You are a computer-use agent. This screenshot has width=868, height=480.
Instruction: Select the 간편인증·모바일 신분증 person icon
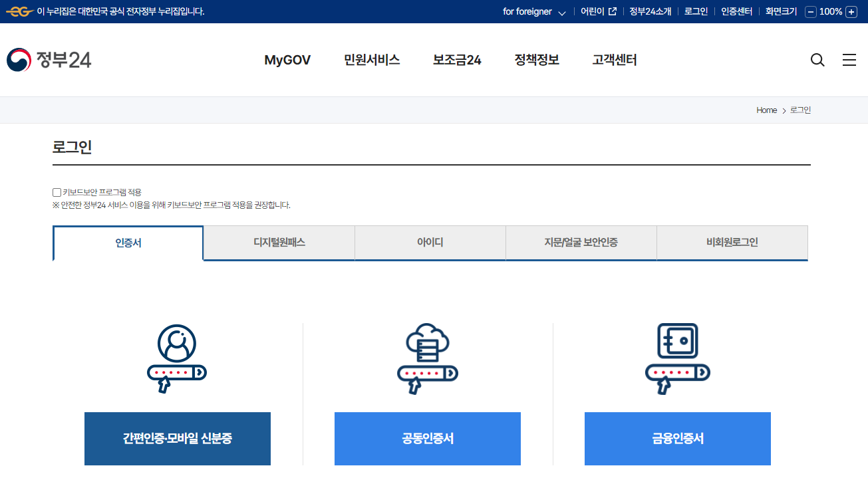177,358
